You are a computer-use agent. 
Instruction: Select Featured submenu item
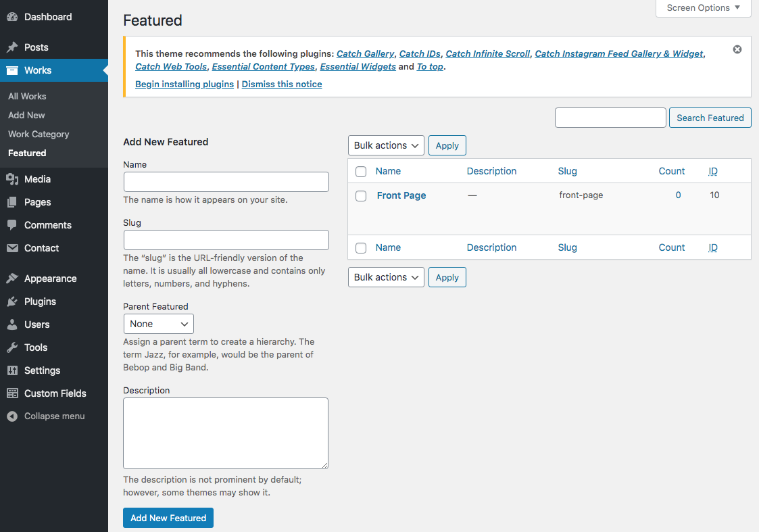click(27, 153)
